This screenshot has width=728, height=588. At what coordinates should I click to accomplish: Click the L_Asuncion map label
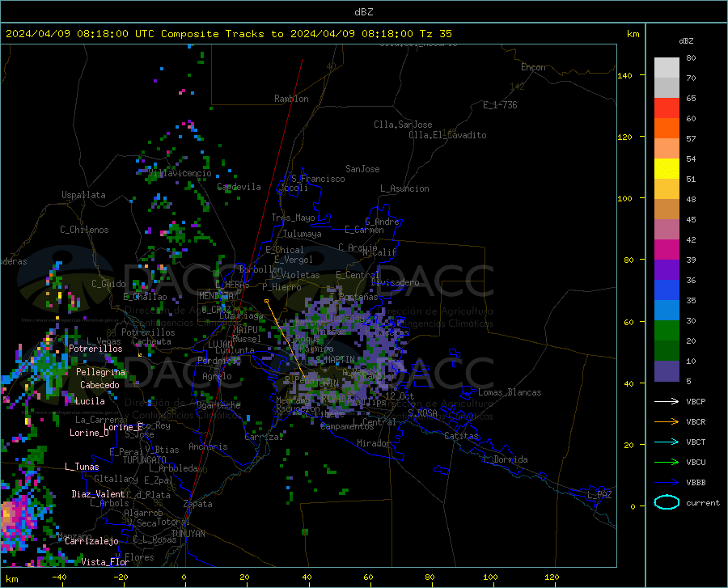405,188
